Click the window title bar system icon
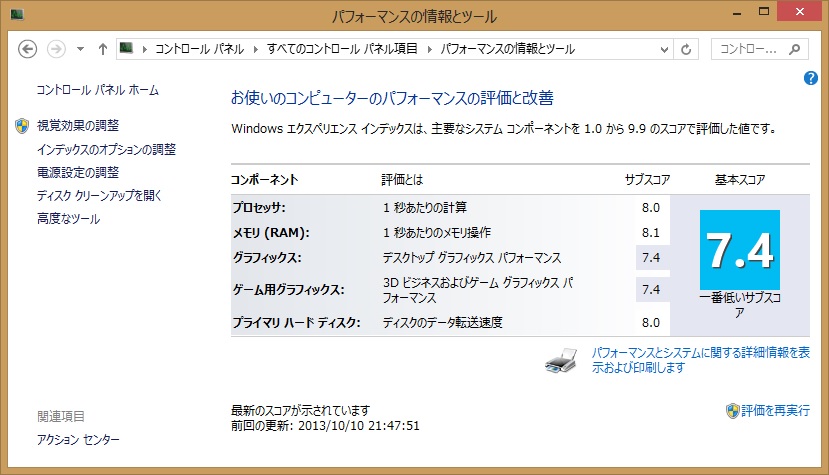 click(17, 14)
